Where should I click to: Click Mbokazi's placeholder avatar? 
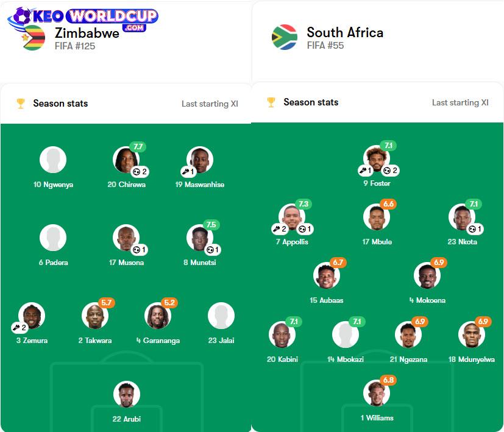tap(346, 335)
